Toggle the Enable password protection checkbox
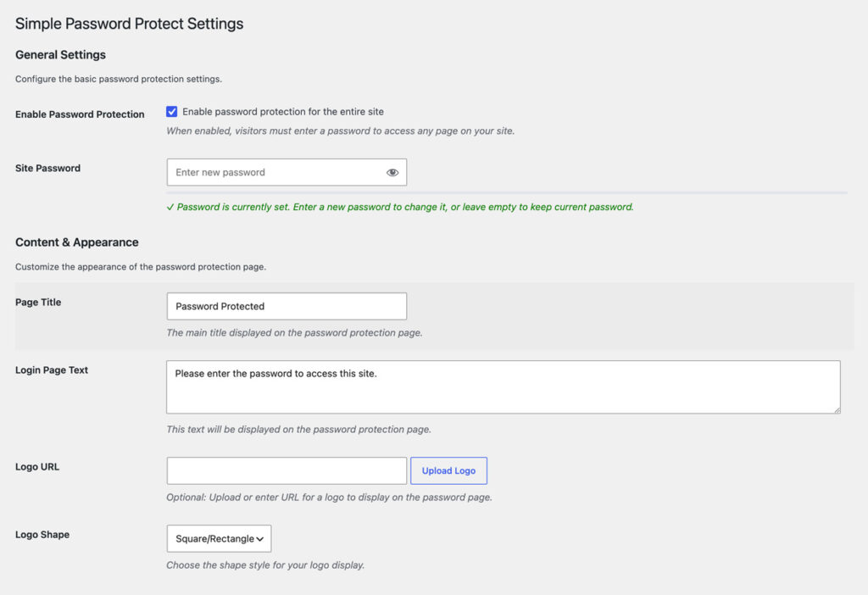The height and width of the screenshot is (595, 868). pyautogui.click(x=171, y=112)
